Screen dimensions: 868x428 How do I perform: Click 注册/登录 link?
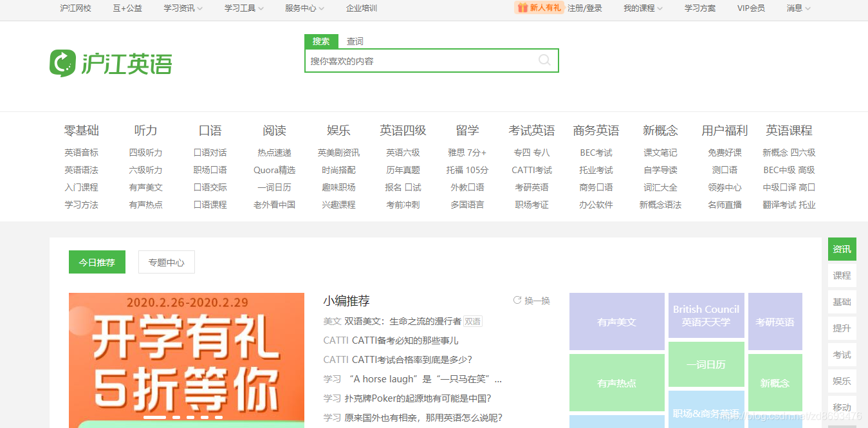[x=585, y=8]
